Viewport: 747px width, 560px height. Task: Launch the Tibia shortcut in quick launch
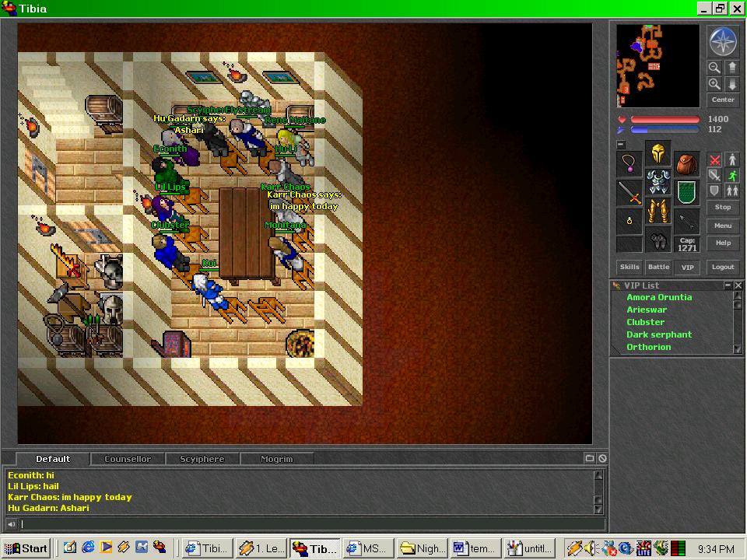click(160, 548)
